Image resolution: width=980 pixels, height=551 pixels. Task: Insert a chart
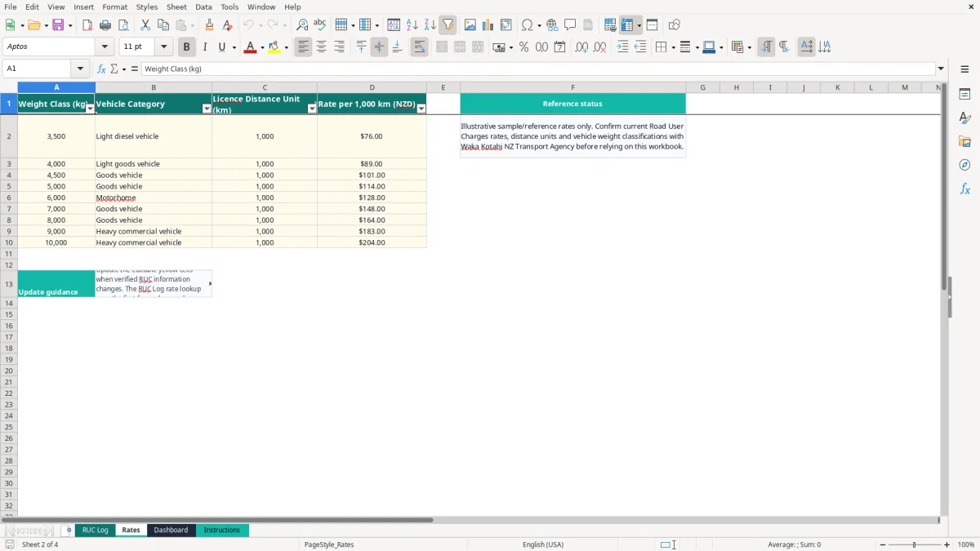488,25
